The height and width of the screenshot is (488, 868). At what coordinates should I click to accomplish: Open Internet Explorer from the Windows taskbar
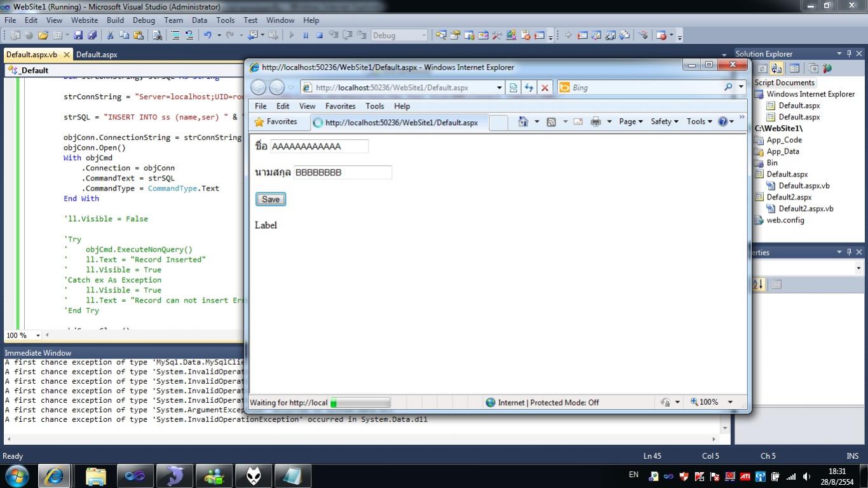click(53, 475)
